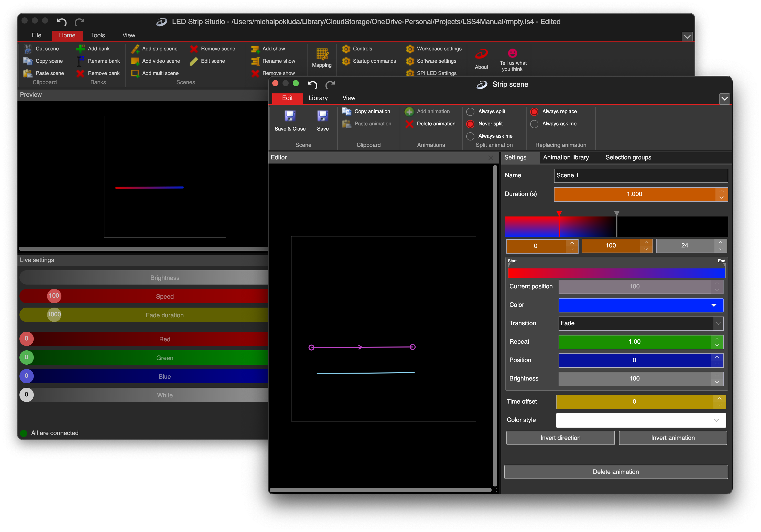Image resolution: width=761 pixels, height=532 pixels.
Task: Collapse the Strip scene ribbon chevron
Action: [725, 99]
